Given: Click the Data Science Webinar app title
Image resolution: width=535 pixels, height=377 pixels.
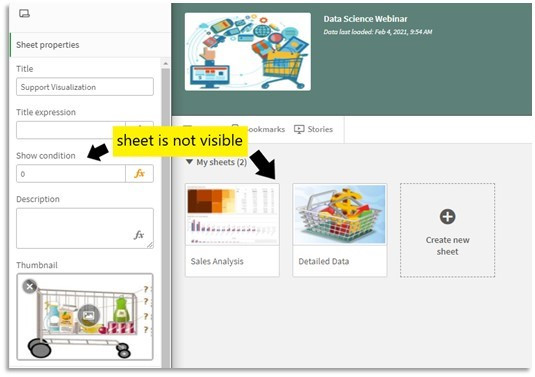Looking at the screenshot, I should pos(365,19).
